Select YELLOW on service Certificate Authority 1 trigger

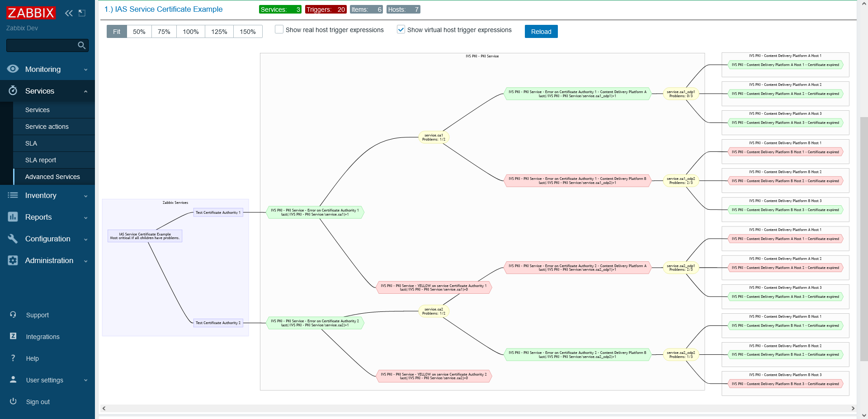coord(434,287)
